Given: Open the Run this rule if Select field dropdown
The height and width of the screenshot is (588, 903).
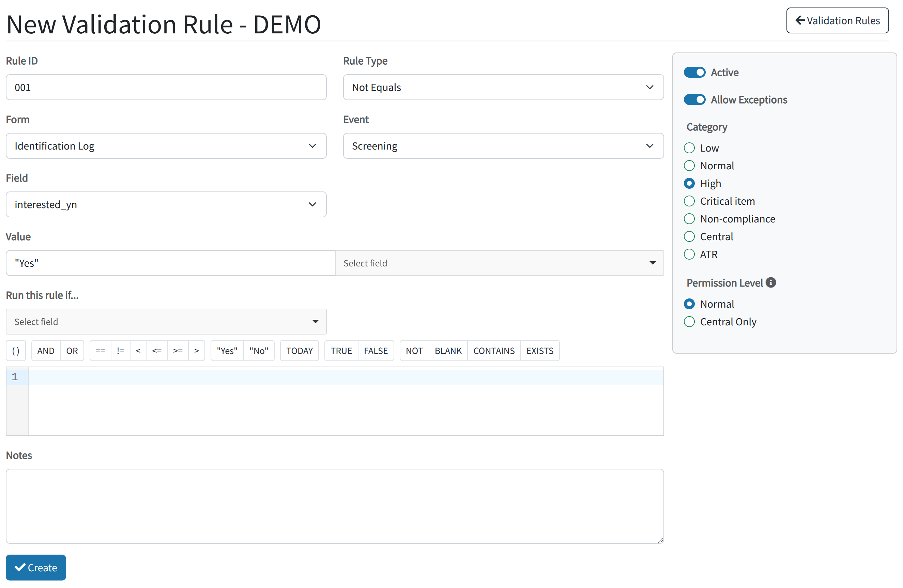Looking at the screenshot, I should pyautogui.click(x=166, y=322).
